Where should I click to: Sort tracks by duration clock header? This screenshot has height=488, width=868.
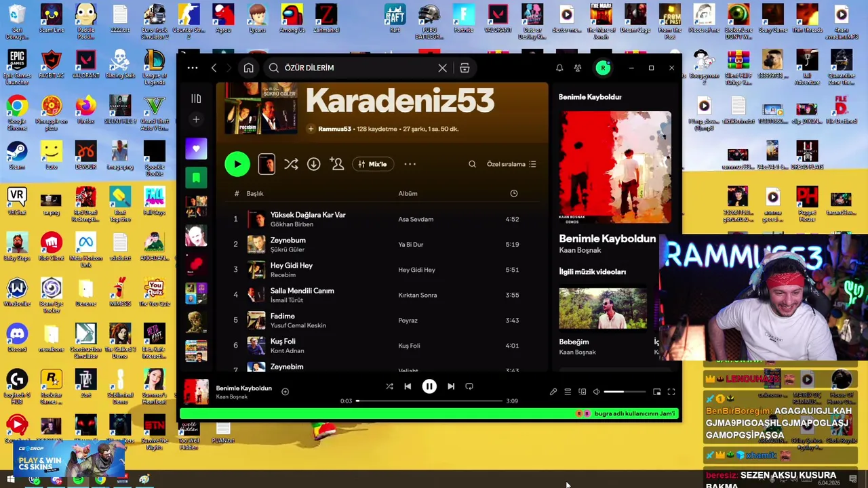513,194
